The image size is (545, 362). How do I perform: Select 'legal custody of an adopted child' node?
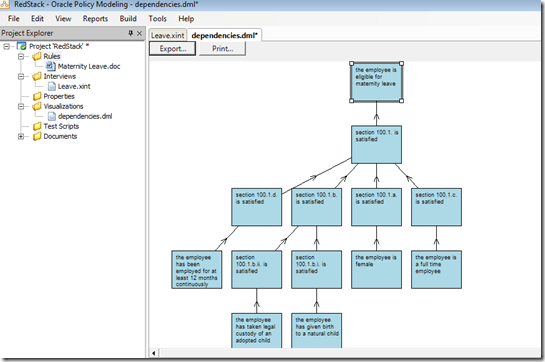point(257,330)
